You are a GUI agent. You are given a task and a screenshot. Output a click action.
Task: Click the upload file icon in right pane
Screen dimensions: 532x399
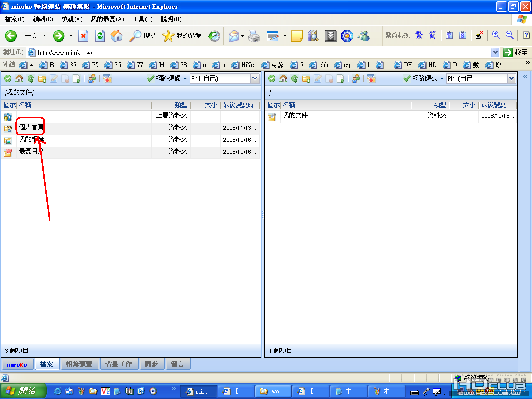(341, 79)
